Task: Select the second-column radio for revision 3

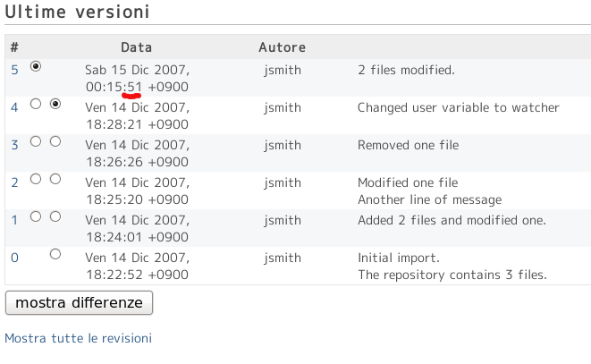Action: [x=55, y=141]
